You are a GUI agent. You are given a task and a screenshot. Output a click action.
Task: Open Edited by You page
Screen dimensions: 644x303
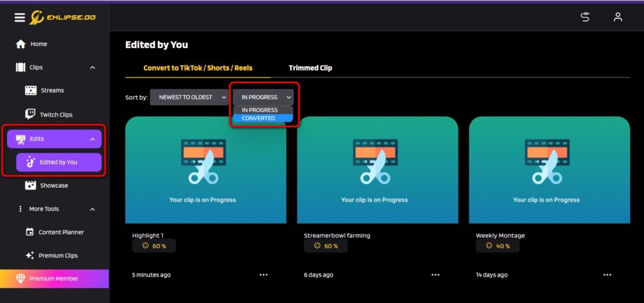click(58, 162)
